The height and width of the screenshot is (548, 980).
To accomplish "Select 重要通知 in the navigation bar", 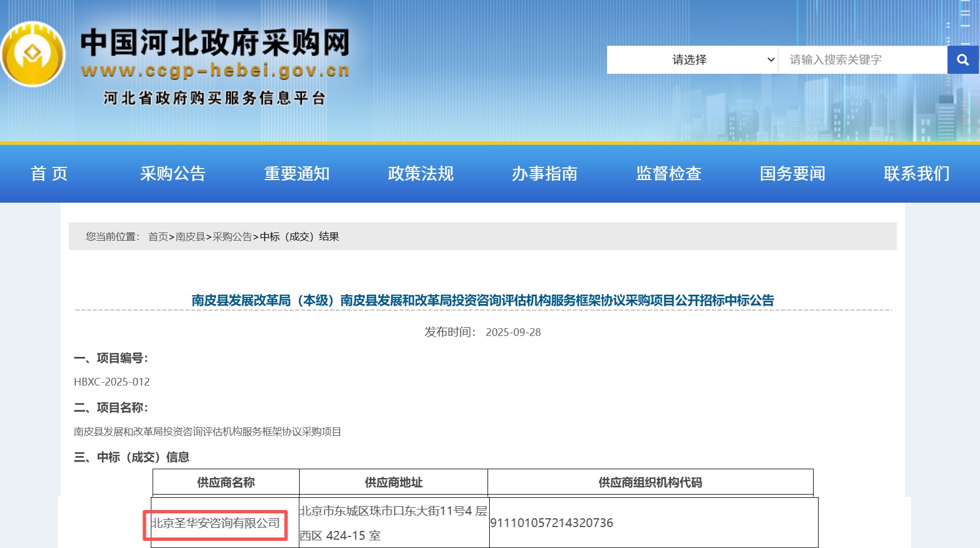I will [x=297, y=173].
